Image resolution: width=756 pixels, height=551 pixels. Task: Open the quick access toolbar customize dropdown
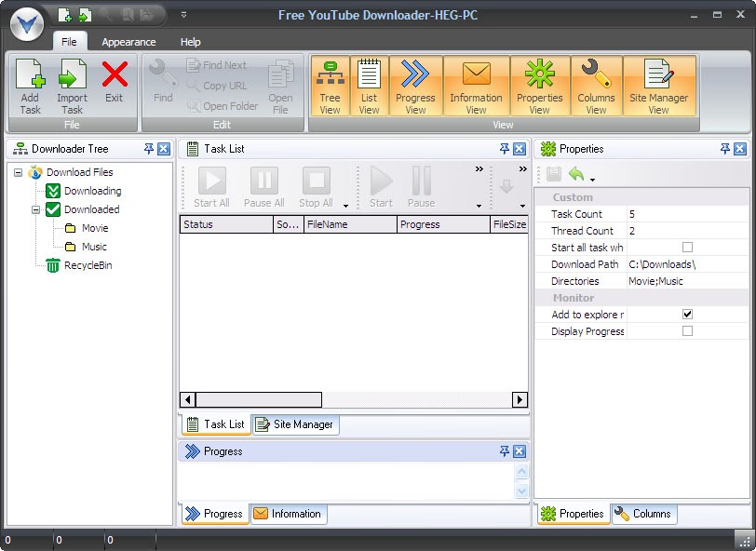click(x=183, y=15)
